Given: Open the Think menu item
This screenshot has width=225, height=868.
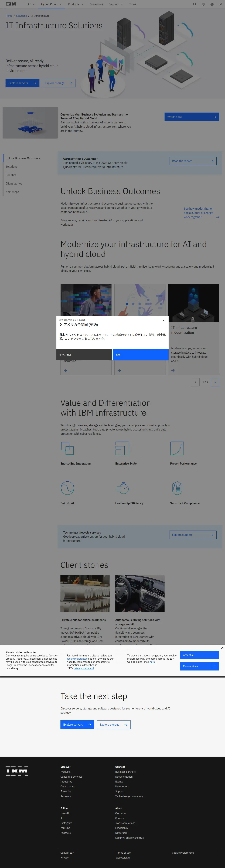Looking at the screenshot, I should (x=132, y=4).
